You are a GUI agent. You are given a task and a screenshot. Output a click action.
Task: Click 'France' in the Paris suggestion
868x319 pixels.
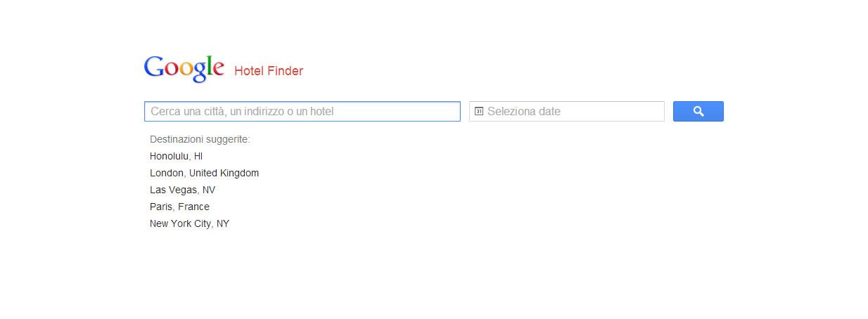pyautogui.click(x=193, y=207)
